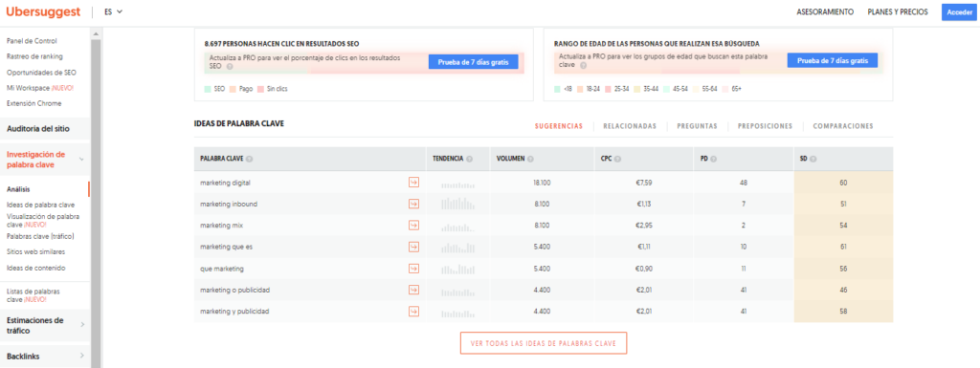The width and height of the screenshot is (980, 368).
Task: Open Auditoría del sitio section
Action: click(38, 129)
